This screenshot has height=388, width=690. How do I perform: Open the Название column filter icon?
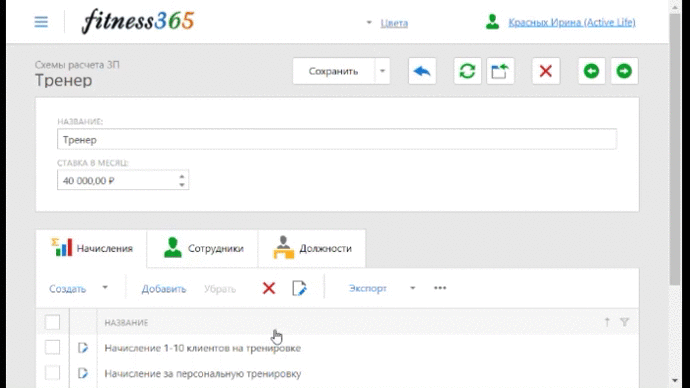[x=624, y=322]
